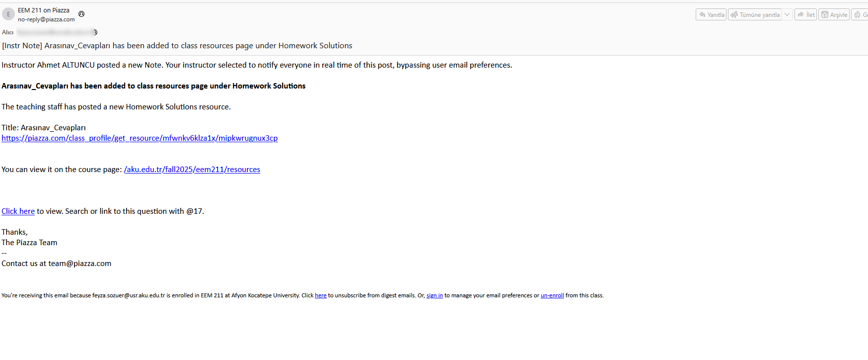Open the aku.edu.tr course resources link
The image size is (868, 360).
[192, 170]
